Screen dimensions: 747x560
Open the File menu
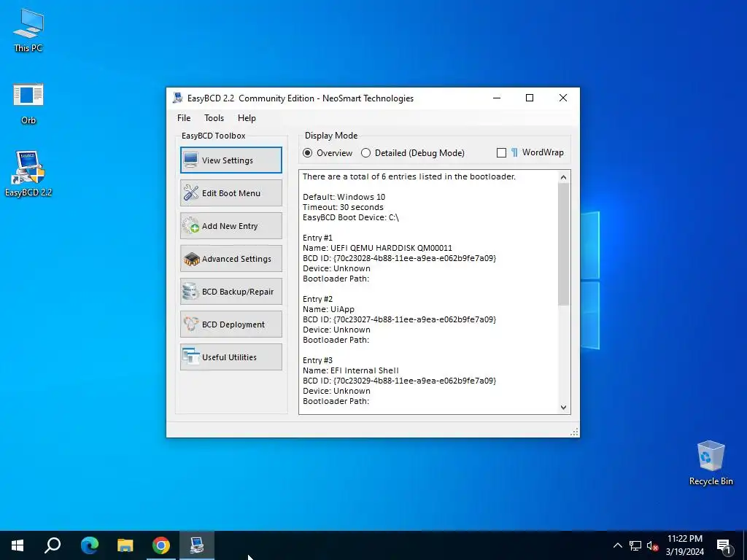coord(184,118)
